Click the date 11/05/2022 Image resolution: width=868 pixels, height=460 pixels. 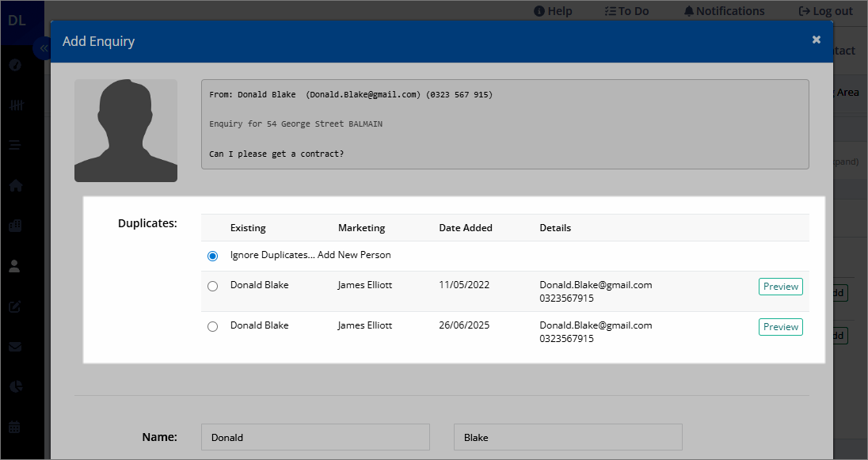464,285
